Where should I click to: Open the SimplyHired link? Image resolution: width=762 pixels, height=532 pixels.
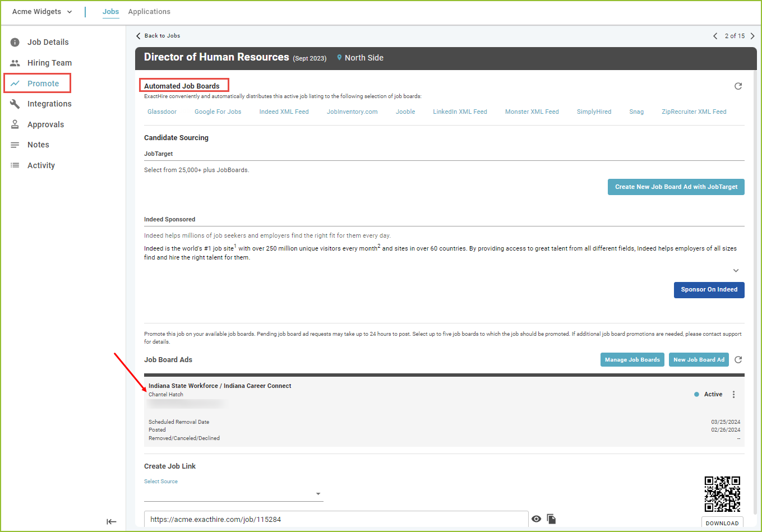point(594,112)
